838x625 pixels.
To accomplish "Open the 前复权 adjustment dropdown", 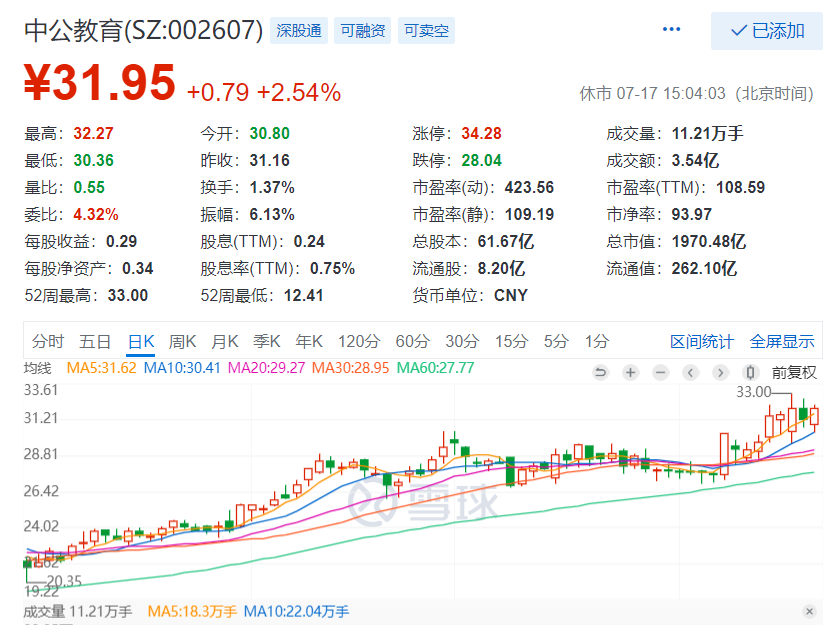I will point(794,373).
